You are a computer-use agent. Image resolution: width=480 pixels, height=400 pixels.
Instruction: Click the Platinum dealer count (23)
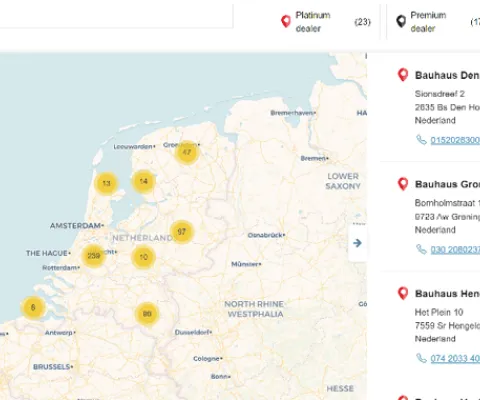[x=362, y=22]
